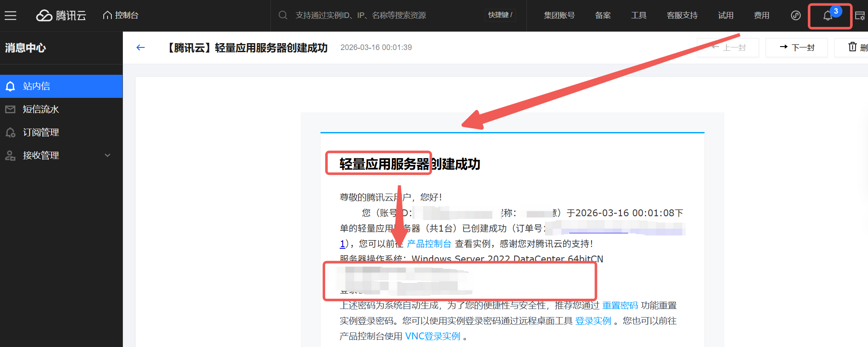
Task: Click the Tencent Cloud logo
Action: (x=61, y=16)
